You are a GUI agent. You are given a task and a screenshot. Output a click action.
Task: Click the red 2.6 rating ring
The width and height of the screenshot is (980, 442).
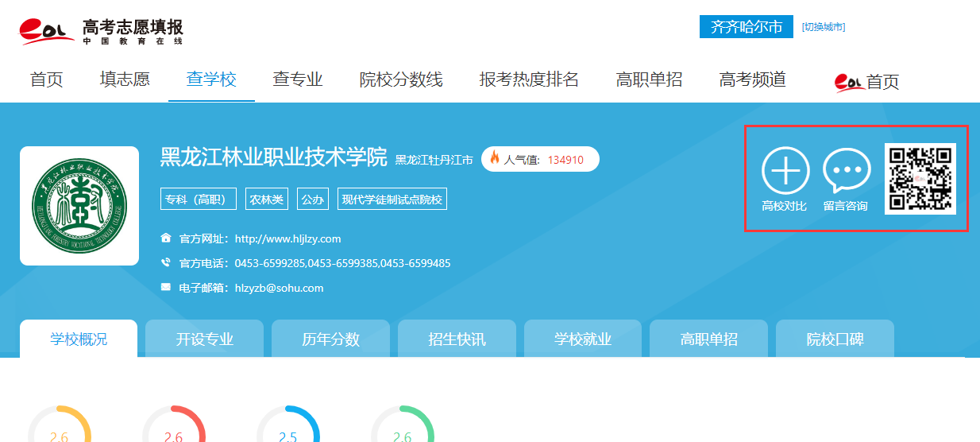click(174, 424)
